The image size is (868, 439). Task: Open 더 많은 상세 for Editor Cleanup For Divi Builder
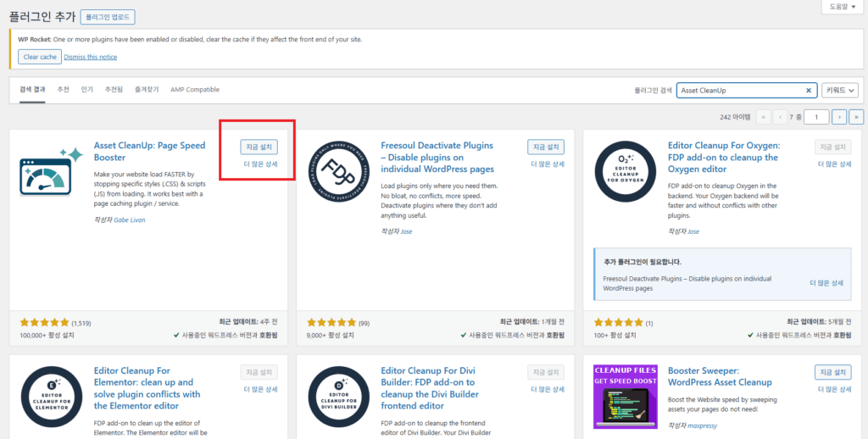click(x=548, y=390)
